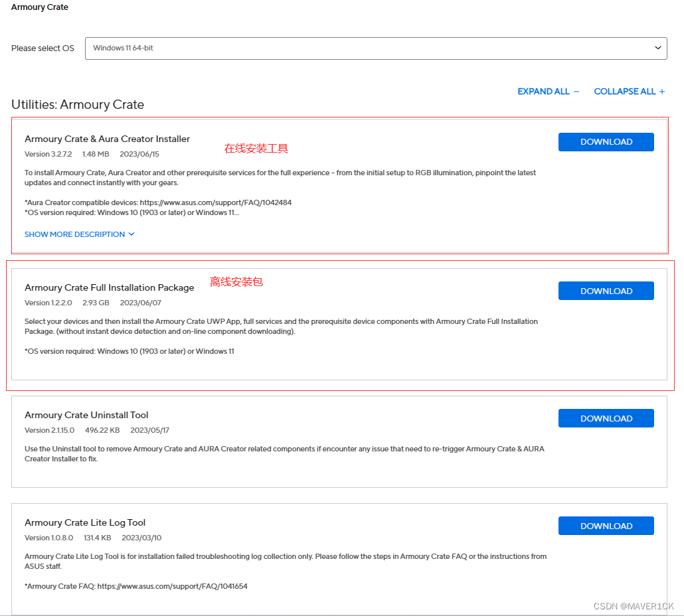Click the Aura Creator compatible devices FAQ URL
This screenshot has width=684, height=616.
pyautogui.click(x=216, y=202)
